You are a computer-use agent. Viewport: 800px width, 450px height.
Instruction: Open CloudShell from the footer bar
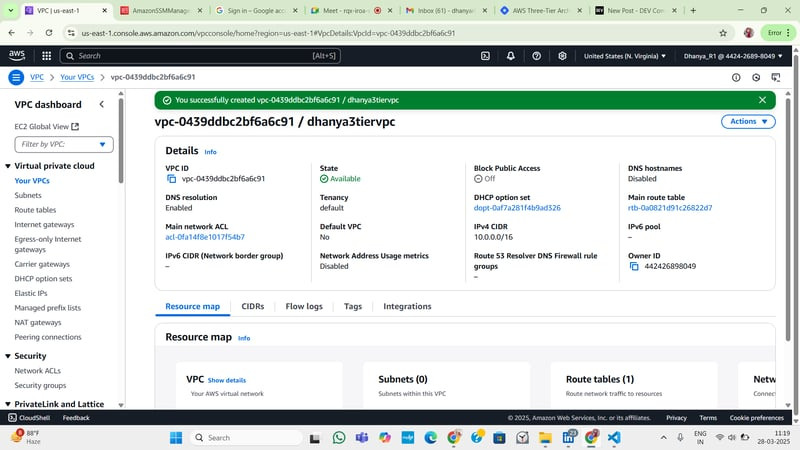pyautogui.click(x=29, y=418)
